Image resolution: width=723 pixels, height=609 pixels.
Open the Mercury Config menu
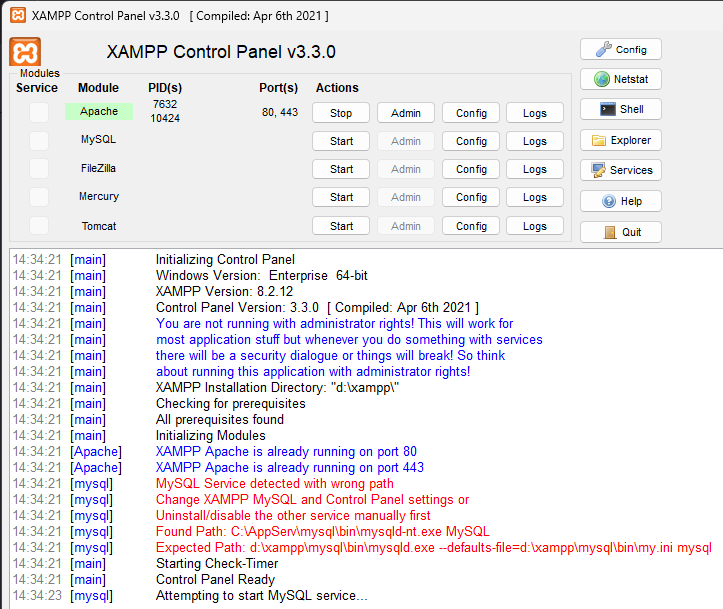[x=471, y=197]
